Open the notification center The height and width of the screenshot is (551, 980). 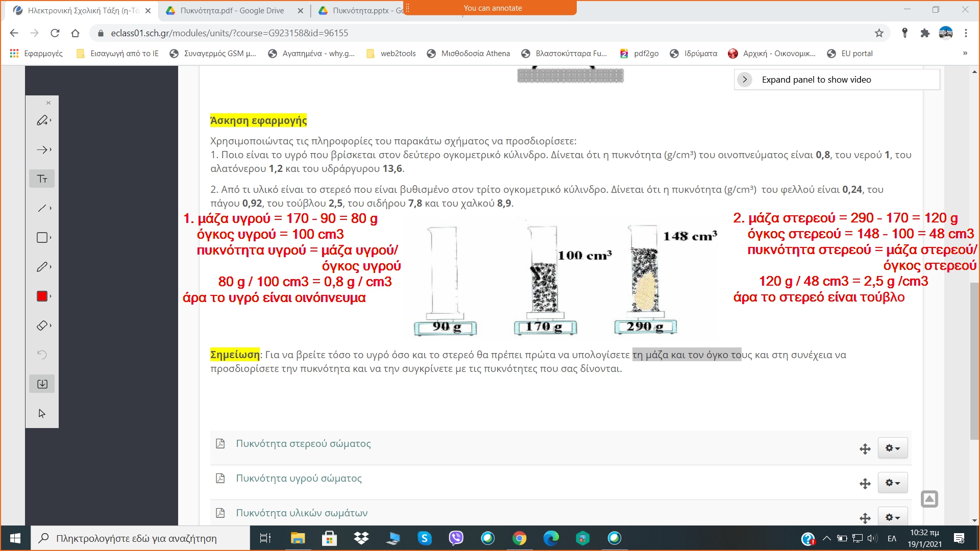pos(959,538)
